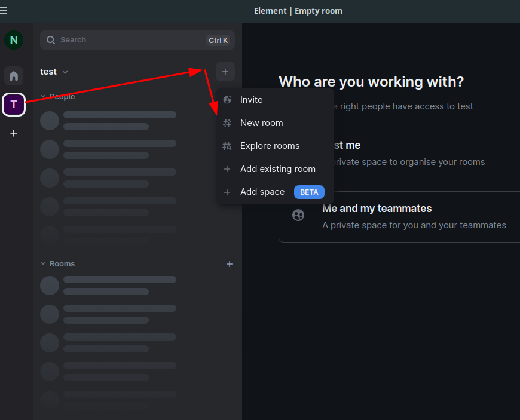Select the test space avatar T
The width and height of the screenshot is (520, 420).
click(x=14, y=105)
